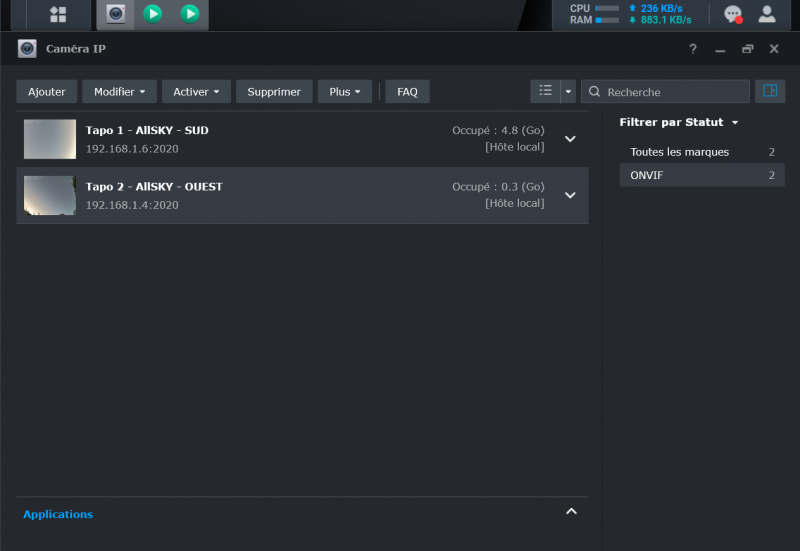Open the Filtrer par Statut dropdown
Screen dimensions: 800x551
pos(679,122)
